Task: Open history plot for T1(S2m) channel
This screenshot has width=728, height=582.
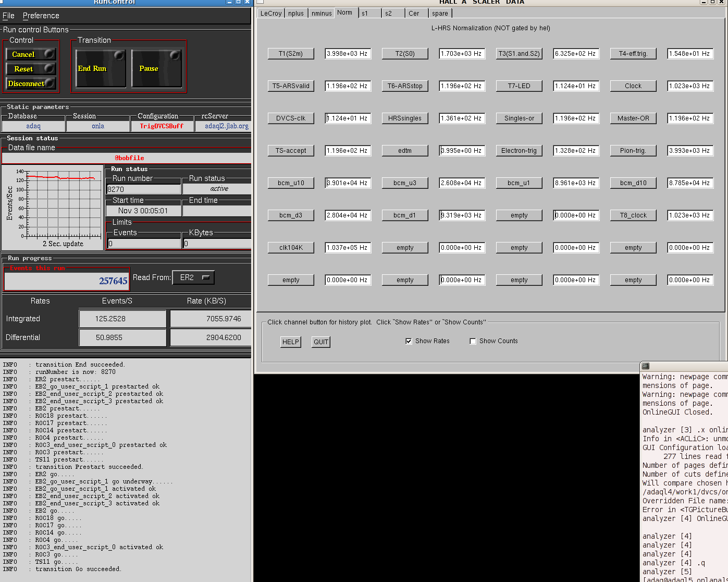Action: point(291,54)
